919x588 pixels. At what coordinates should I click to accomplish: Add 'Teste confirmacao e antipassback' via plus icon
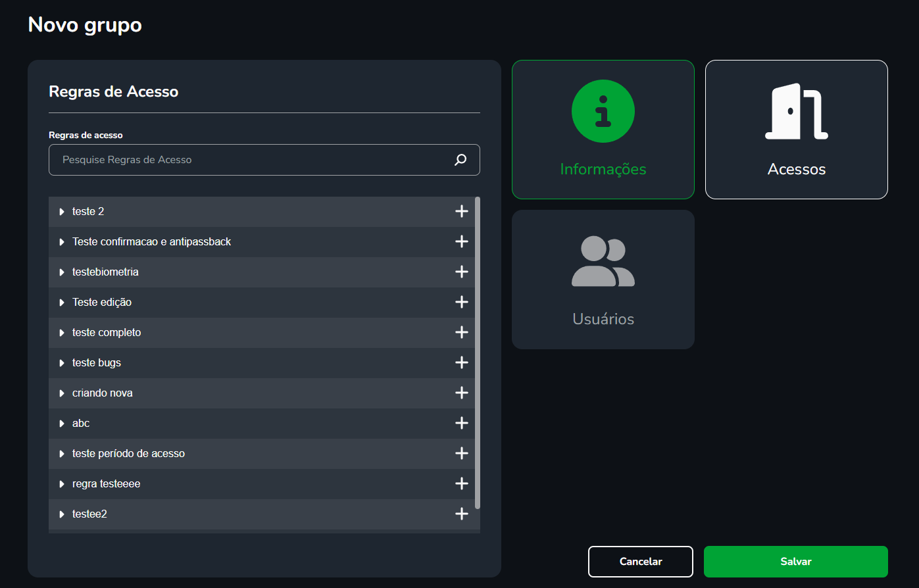point(462,241)
